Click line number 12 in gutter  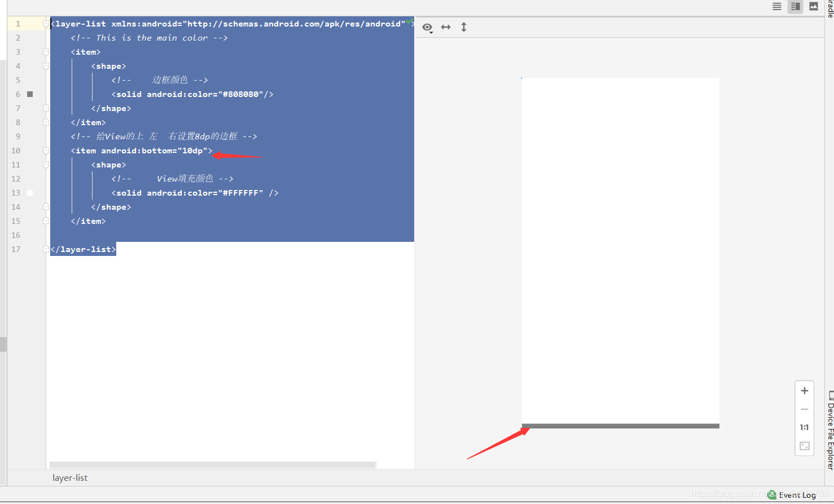point(16,179)
